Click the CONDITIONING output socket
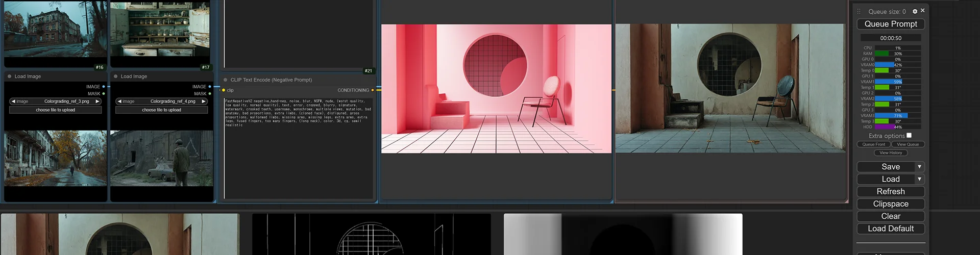980x255 pixels. tap(373, 90)
